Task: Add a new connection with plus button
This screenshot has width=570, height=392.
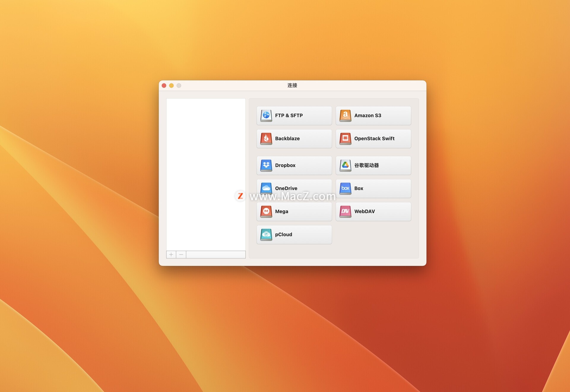Action: [171, 255]
